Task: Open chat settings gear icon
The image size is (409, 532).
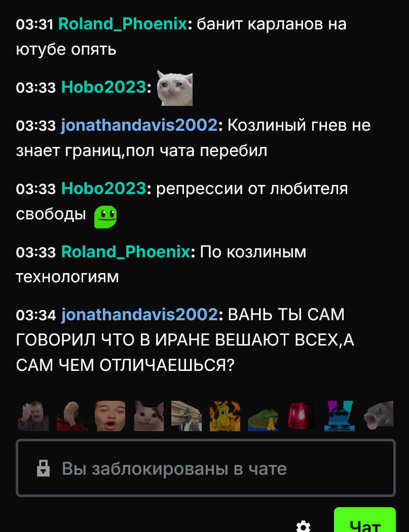Action: (x=303, y=526)
